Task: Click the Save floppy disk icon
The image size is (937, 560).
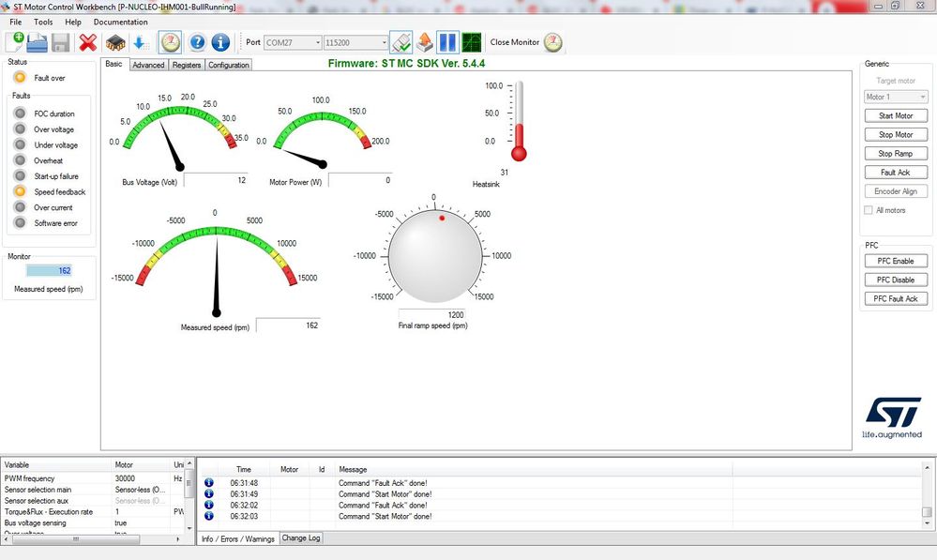Action: (x=60, y=42)
